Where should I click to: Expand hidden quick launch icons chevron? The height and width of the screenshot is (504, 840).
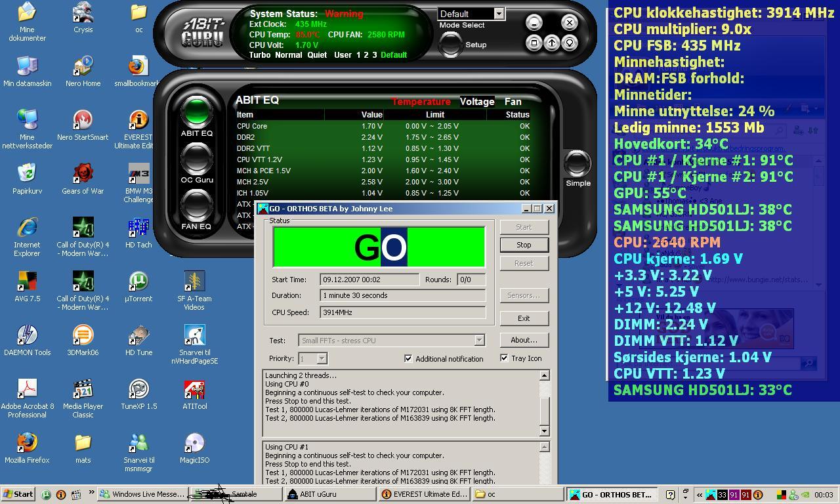click(x=91, y=493)
